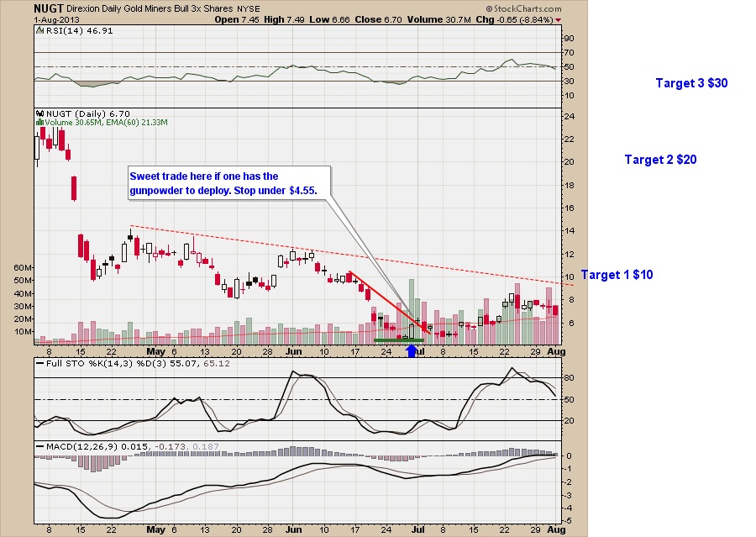Click the RSI(14) 46.91 indicator label

click(80, 30)
